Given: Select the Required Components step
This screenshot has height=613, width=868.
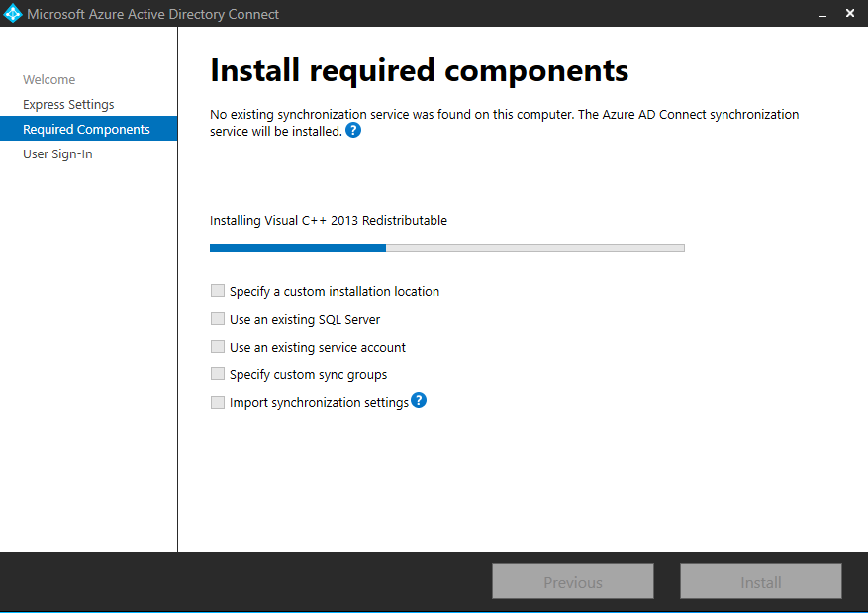Looking at the screenshot, I should coord(87,130).
